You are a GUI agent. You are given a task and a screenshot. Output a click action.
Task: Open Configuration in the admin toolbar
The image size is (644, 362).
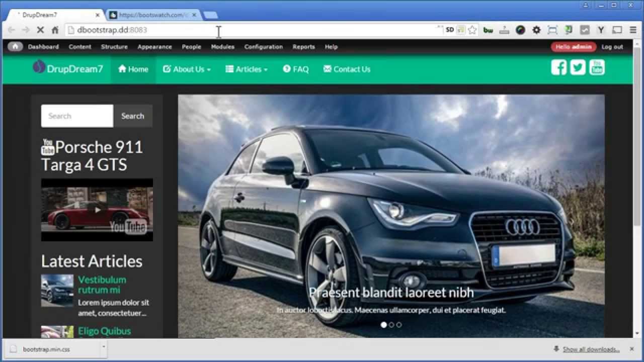tap(264, 47)
